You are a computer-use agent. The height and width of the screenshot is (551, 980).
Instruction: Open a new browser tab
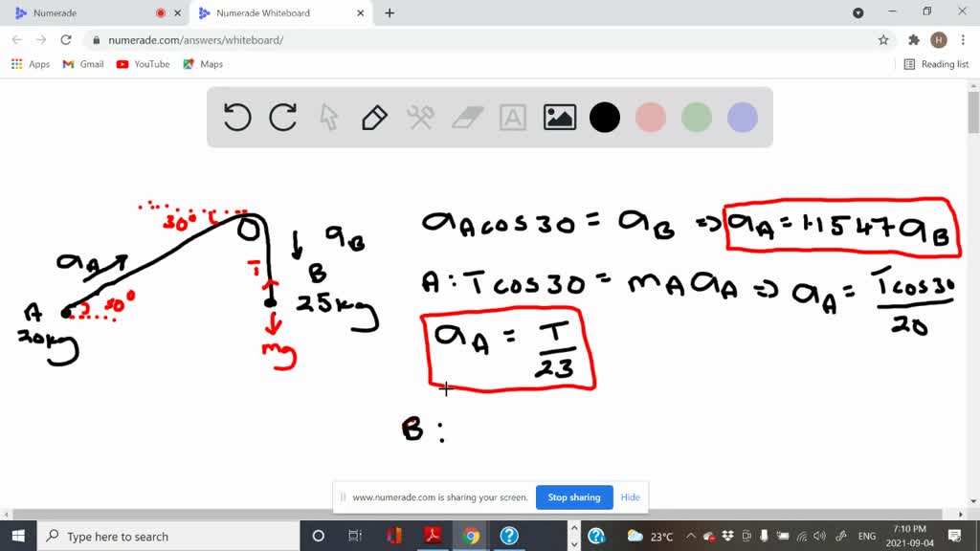(x=390, y=13)
